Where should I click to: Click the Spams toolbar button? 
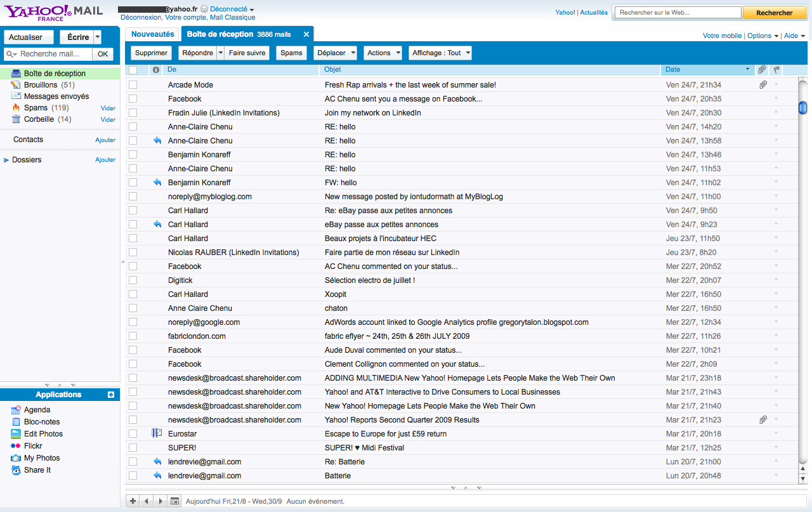[291, 53]
